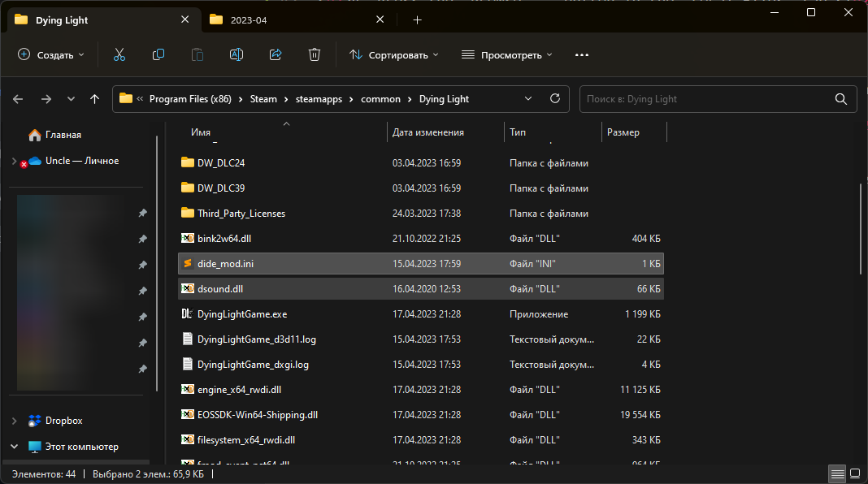Click the OneDrive cloud icon

click(35, 161)
